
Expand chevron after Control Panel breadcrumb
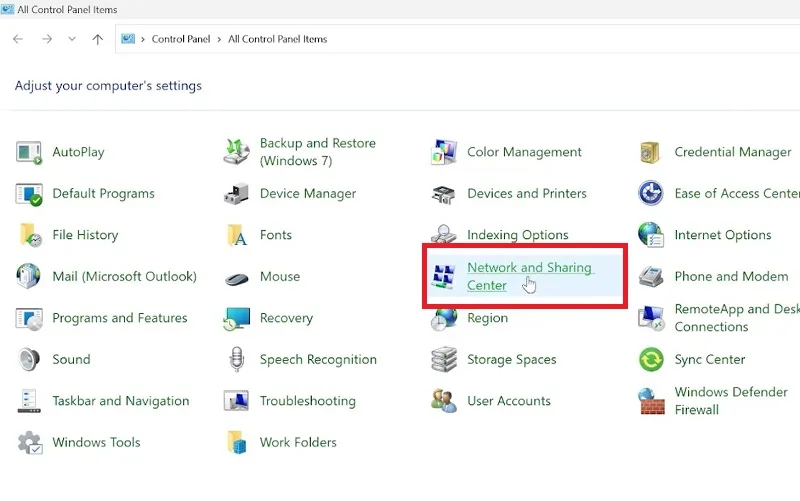(x=219, y=39)
